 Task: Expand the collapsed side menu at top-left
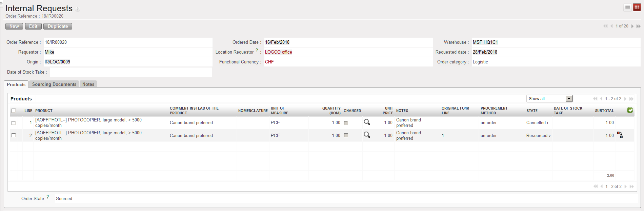[x=1, y=2]
